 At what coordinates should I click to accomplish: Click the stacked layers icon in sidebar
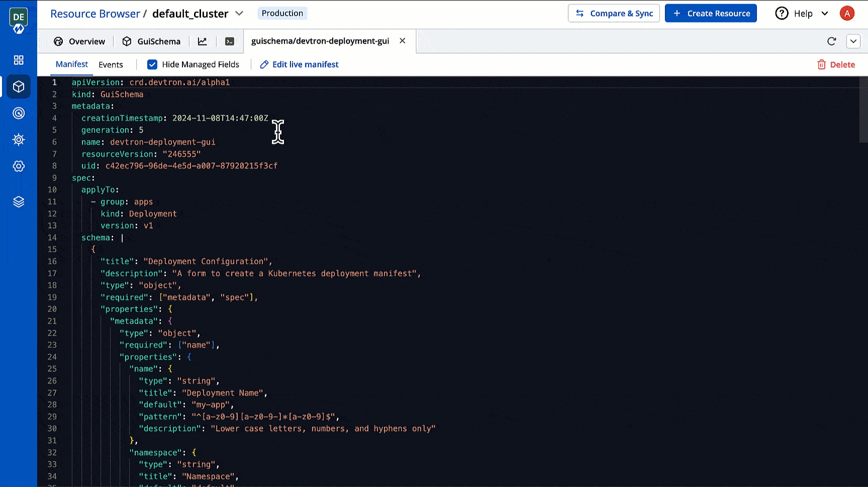click(19, 202)
